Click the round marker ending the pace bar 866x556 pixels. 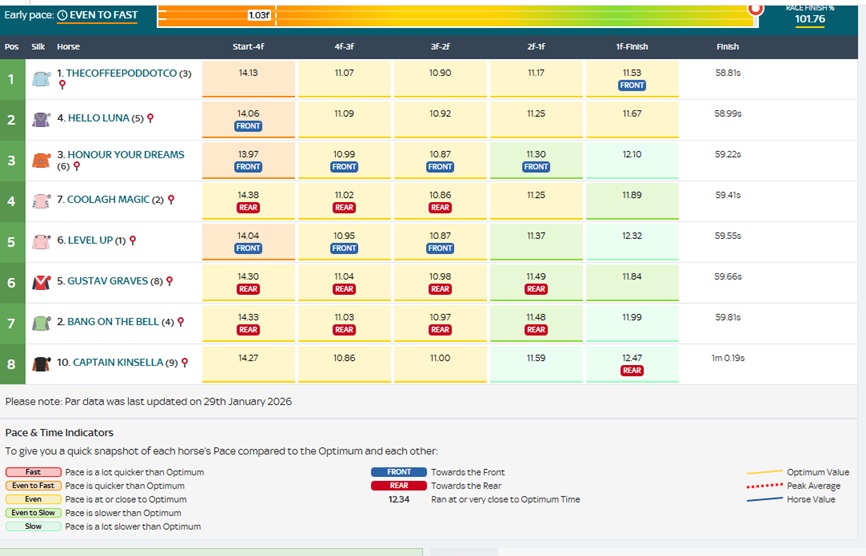point(756,9)
